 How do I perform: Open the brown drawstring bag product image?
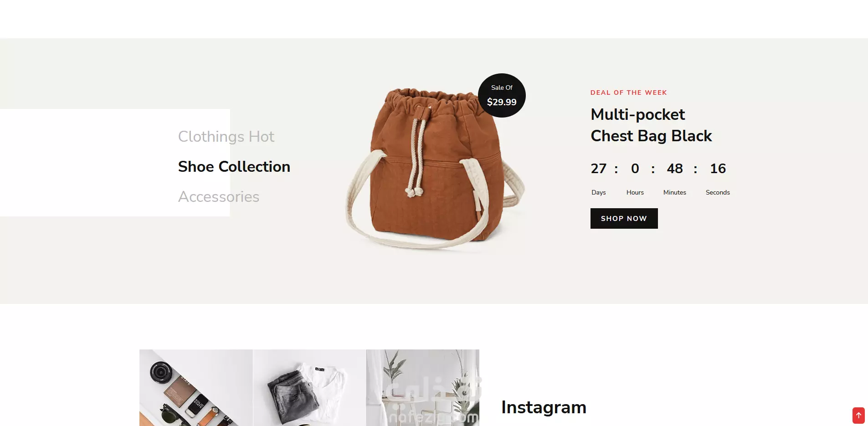435,169
